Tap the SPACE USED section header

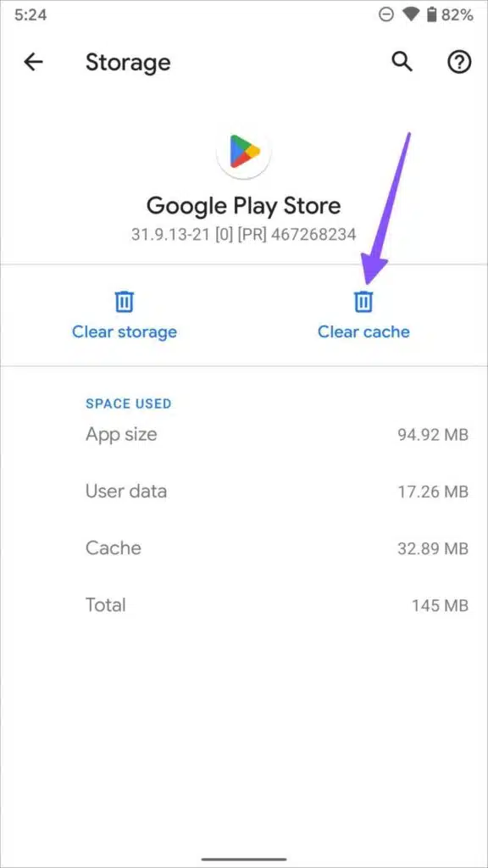point(129,403)
